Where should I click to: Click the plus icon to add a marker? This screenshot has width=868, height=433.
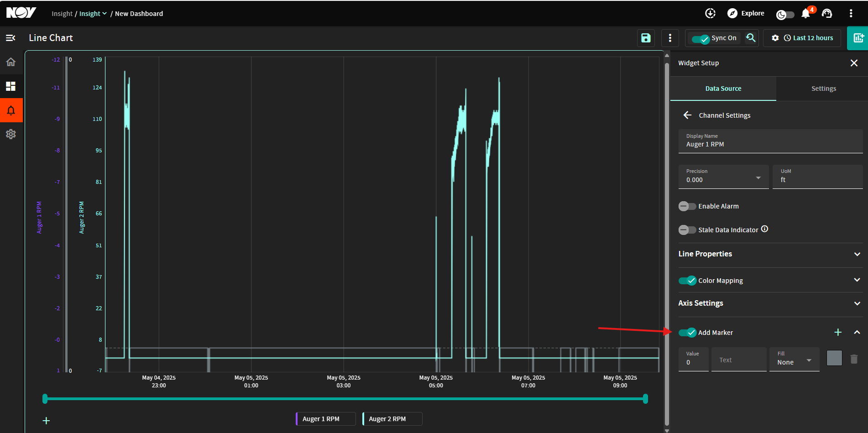[838, 332]
